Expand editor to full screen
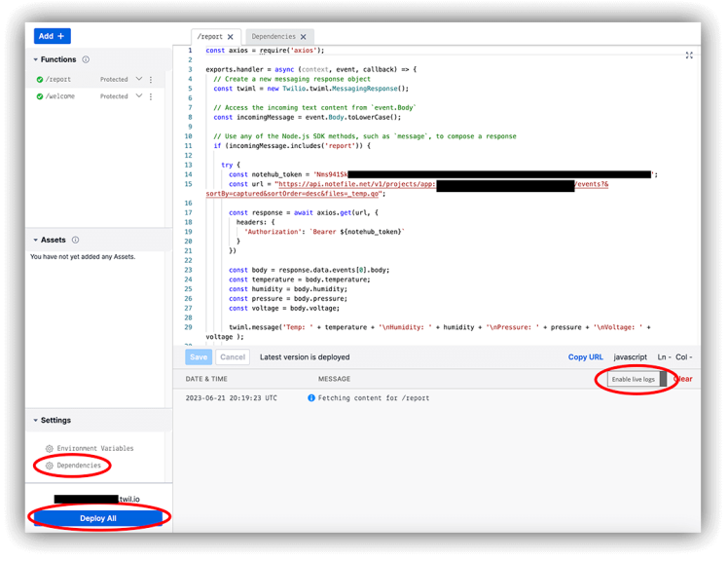This screenshot has height=561, width=728. (x=689, y=56)
